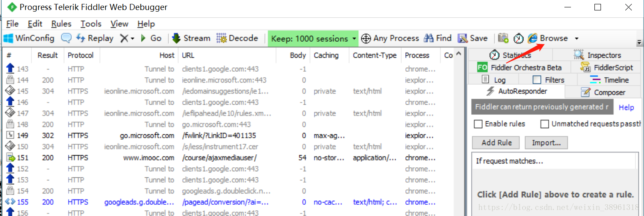
Task: Click the Remove X toolbar icon
Action: 124,38
